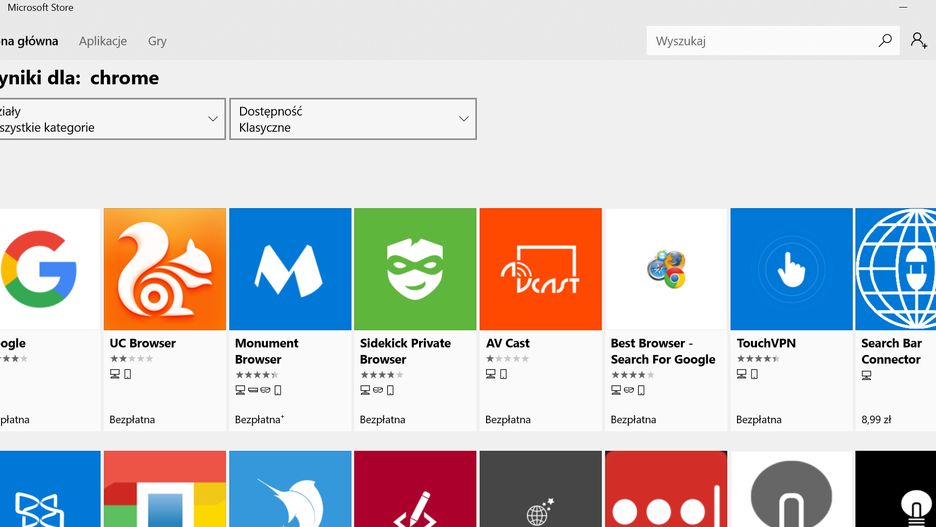Image resolution: width=936 pixels, height=527 pixels.
Task: Open the TouchVPN hand icon
Action: point(792,269)
